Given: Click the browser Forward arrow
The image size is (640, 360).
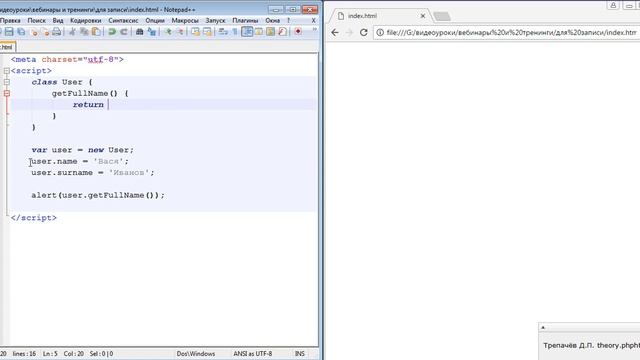Looking at the screenshot, I should pos(349,32).
